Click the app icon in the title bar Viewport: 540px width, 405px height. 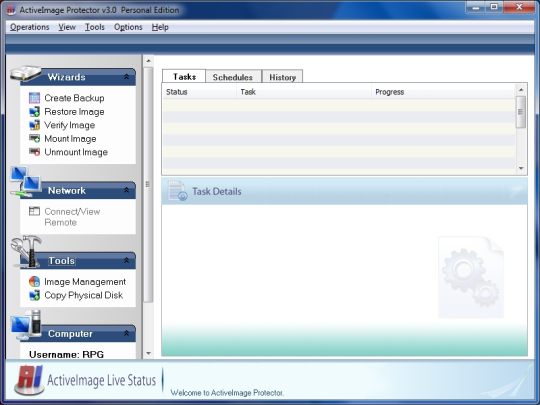pos(11,10)
